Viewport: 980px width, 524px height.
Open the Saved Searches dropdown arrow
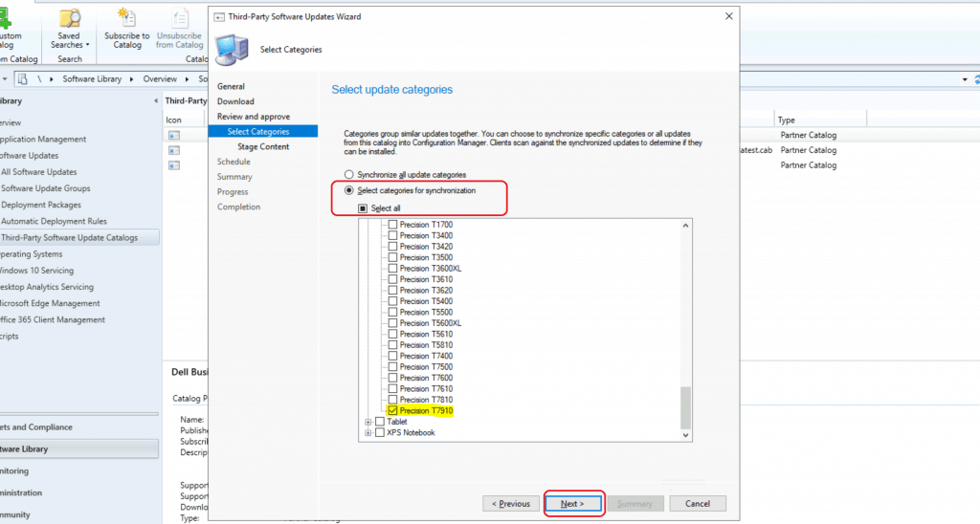(x=87, y=45)
